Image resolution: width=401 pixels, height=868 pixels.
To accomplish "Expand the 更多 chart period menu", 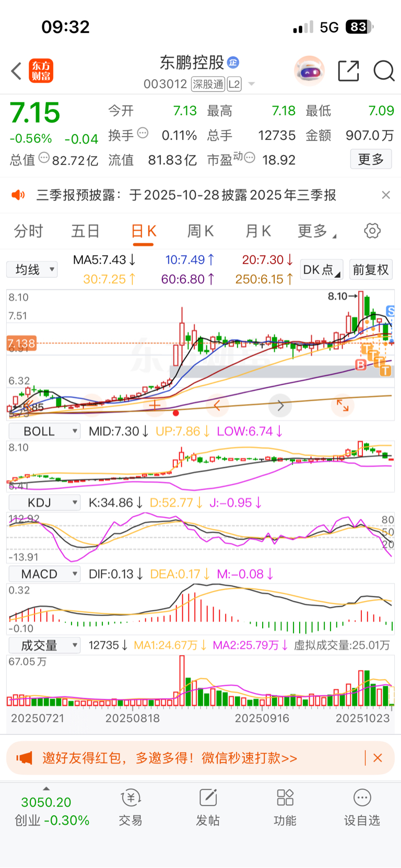I will [317, 231].
